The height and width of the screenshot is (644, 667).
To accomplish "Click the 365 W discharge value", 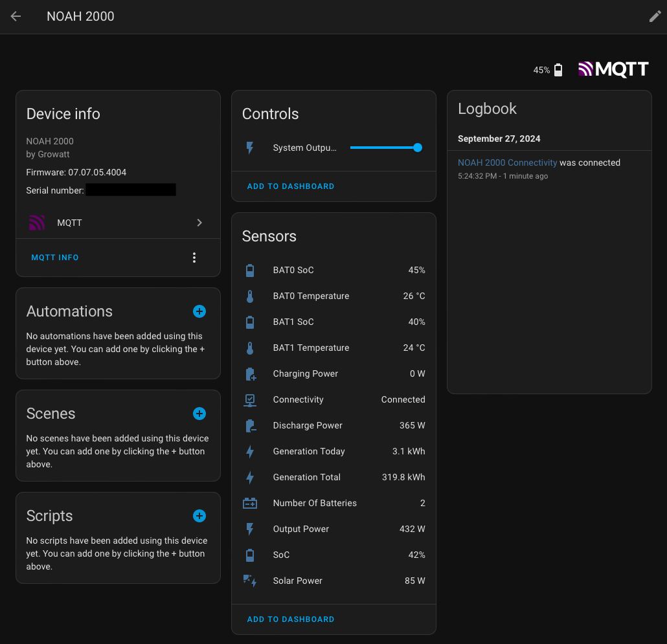I will (x=412, y=425).
